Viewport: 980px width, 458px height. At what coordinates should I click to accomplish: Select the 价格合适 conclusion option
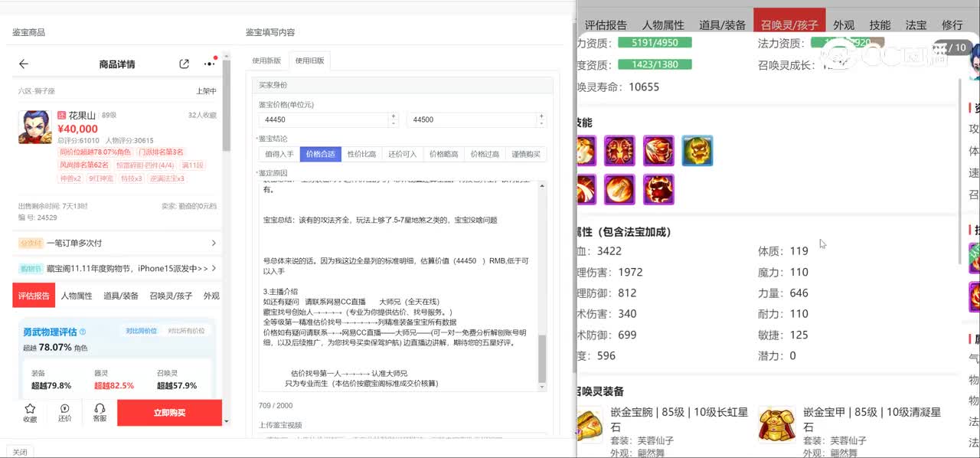[320, 154]
